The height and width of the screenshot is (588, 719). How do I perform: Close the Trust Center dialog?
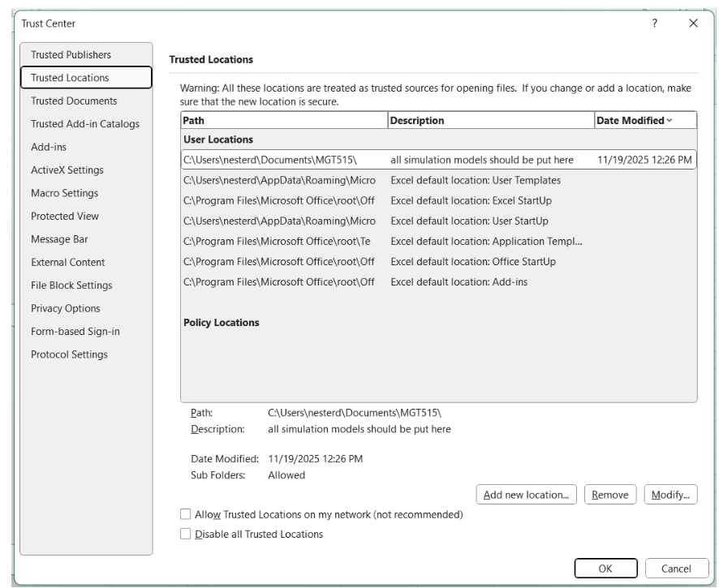[693, 24]
